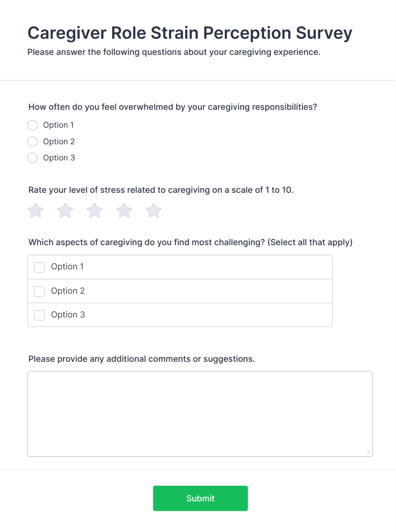396x532 pixels.
Task: Select the fourth star in the stress rating
Action: pos(124,210)
